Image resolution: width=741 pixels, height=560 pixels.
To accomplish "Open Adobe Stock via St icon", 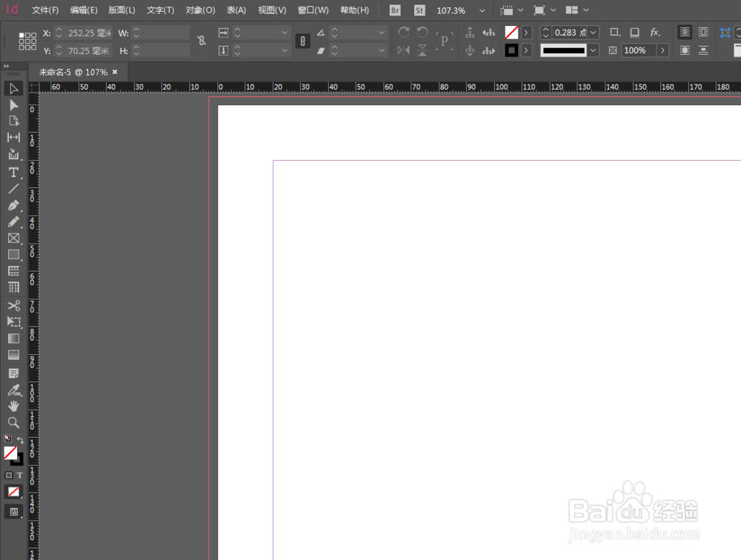I will 419,10.
